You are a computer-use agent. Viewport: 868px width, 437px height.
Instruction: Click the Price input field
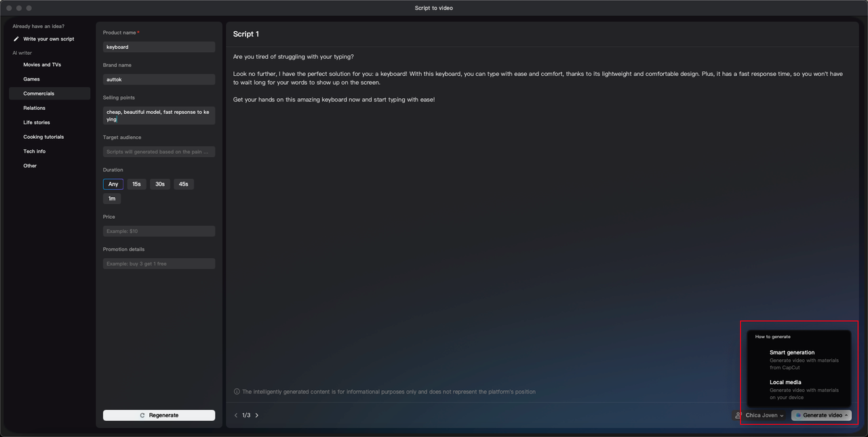[159, 231]
